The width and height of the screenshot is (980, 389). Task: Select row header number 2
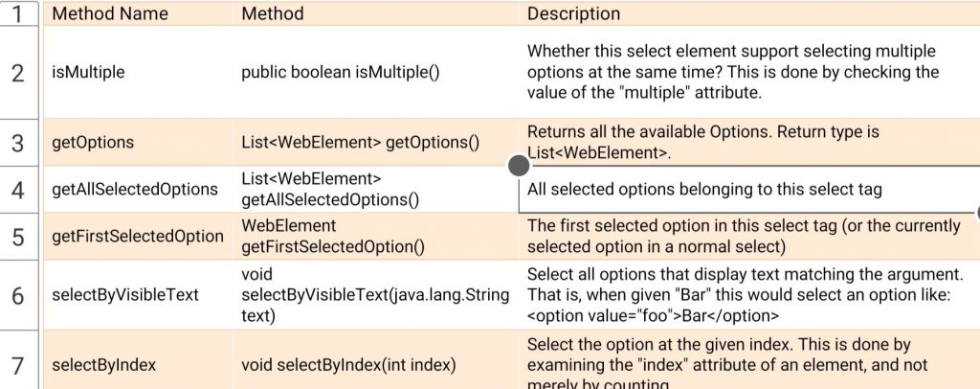pos(19,73)
